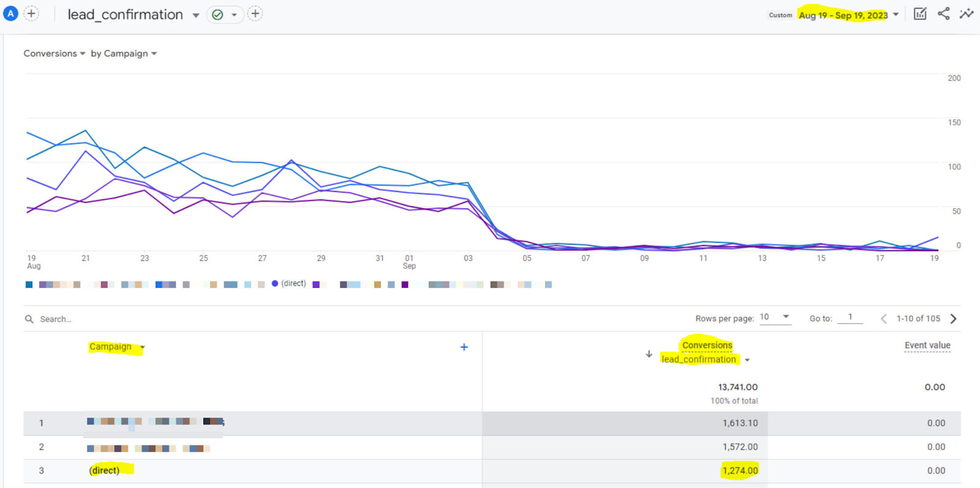Screen dimensions: 980x488
Task: Open the lead_confirmation event filter dropdown
Action: click(747, 360)
